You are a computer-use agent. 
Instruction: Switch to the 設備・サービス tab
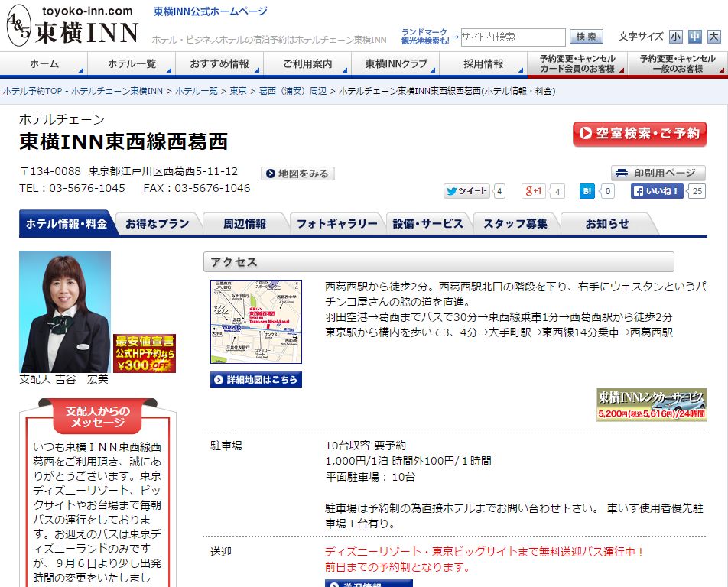(x=428, y=224)
